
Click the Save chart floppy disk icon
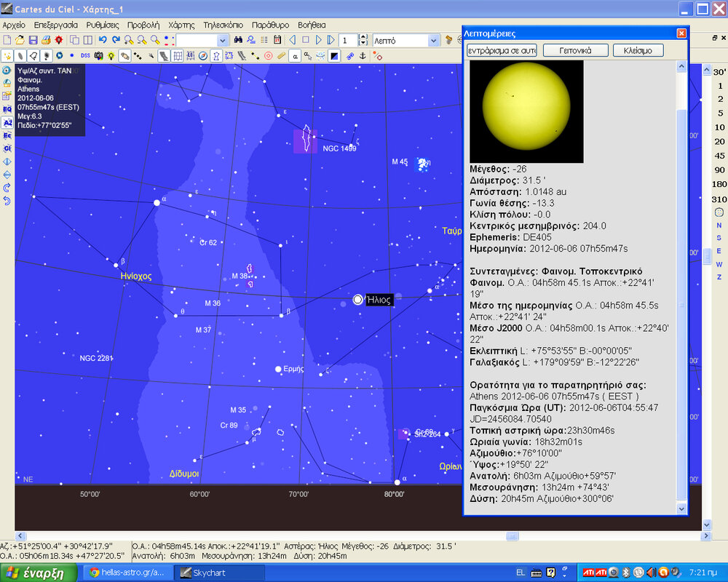coord(33,40)
